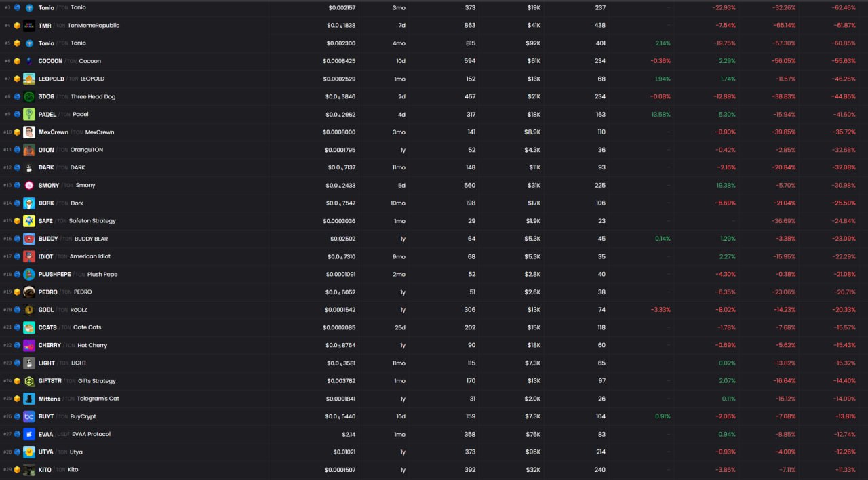The image size is (868, 480).
Task: Click the 863 transactions count
Action: tap(470, 26)
